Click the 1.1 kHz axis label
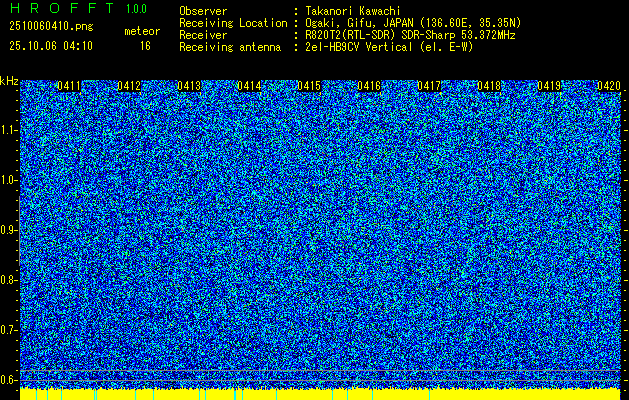Image resolution: width=629 pixels, height=400 pixels. click(7, 130)
